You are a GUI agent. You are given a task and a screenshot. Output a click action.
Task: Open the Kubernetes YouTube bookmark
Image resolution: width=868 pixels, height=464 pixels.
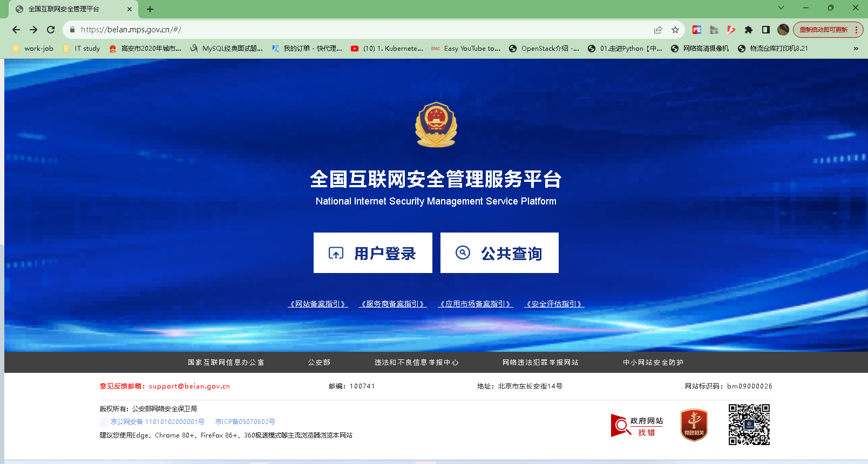point(386,49)
